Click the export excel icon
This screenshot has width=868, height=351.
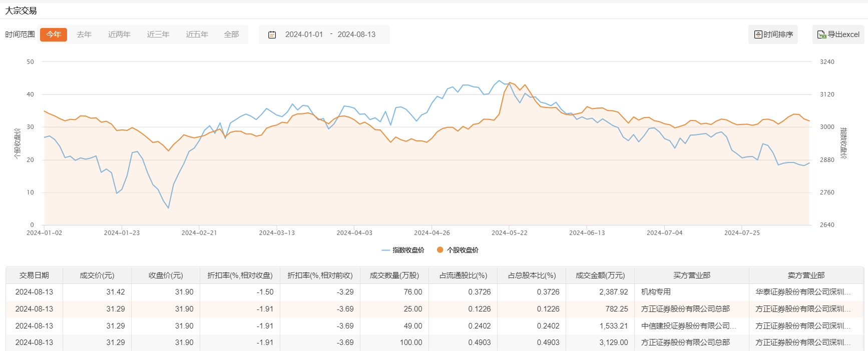[821, 34]
